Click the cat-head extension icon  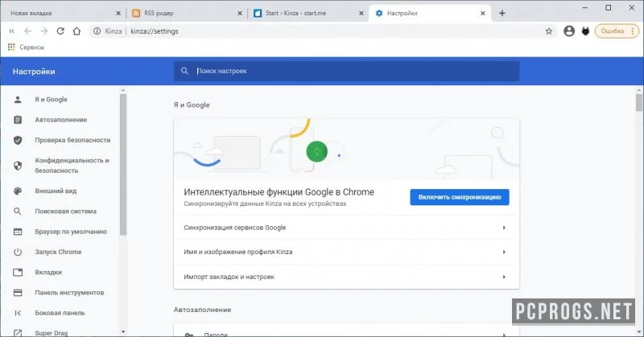click(586, 31)
